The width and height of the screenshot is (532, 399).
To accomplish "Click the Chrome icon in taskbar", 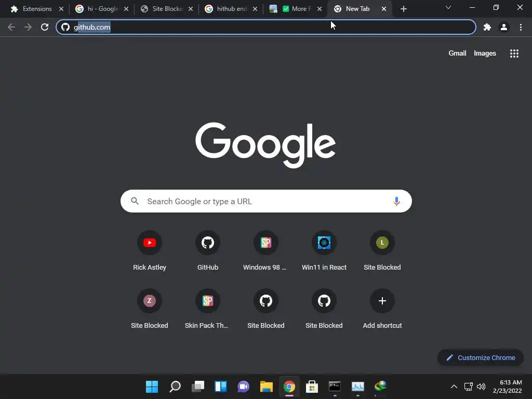I will (x=289, y=387).
